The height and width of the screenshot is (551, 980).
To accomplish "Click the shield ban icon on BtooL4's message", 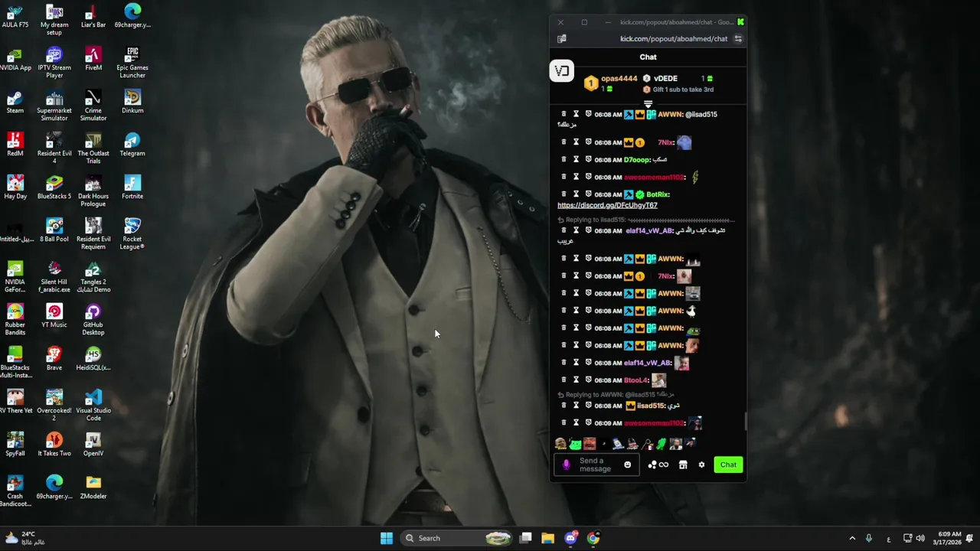I will coord(588,380).
